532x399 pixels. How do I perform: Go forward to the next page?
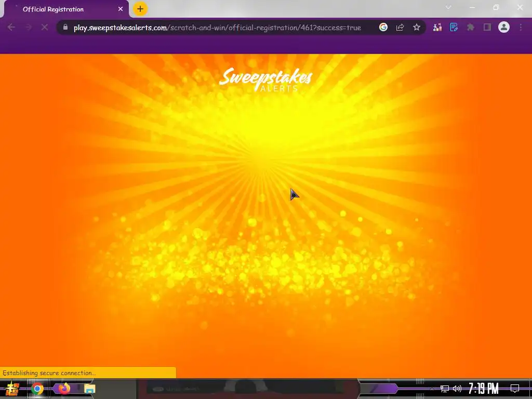(28, 28)
